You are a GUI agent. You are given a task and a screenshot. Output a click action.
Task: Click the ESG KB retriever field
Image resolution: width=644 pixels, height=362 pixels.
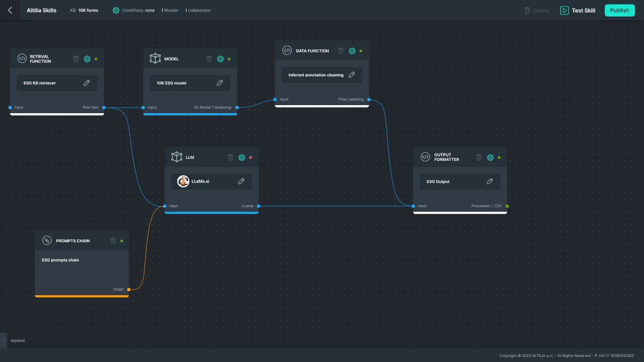tap(57, 83)
